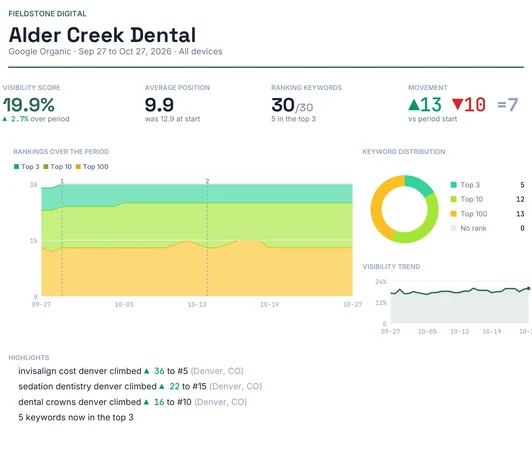Click the Top 10 legend swatch above rankings chart
Viewport: 532px width, 450px height.
[x=46, y=167]
